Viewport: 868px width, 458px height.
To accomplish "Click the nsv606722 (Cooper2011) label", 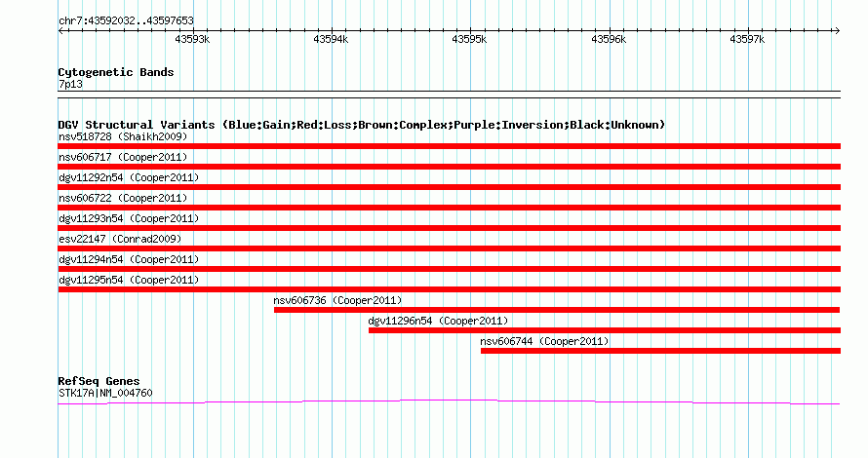I will pos(123,198).
